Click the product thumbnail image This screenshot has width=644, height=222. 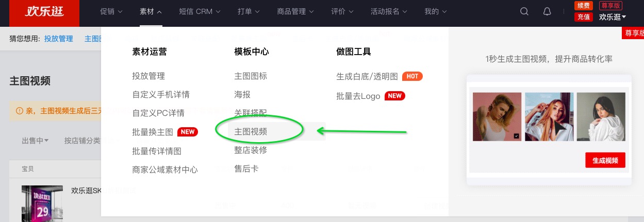coord(42,203)
